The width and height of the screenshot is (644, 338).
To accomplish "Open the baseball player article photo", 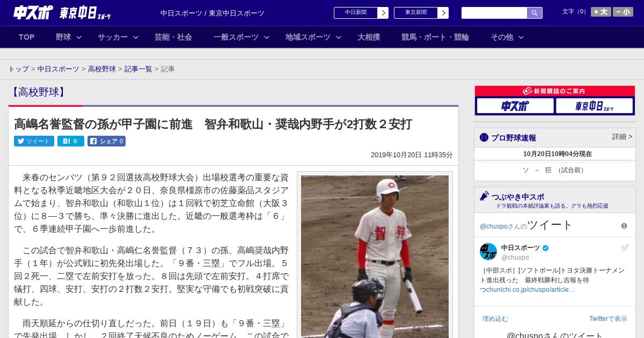I will tap(375, 256).
